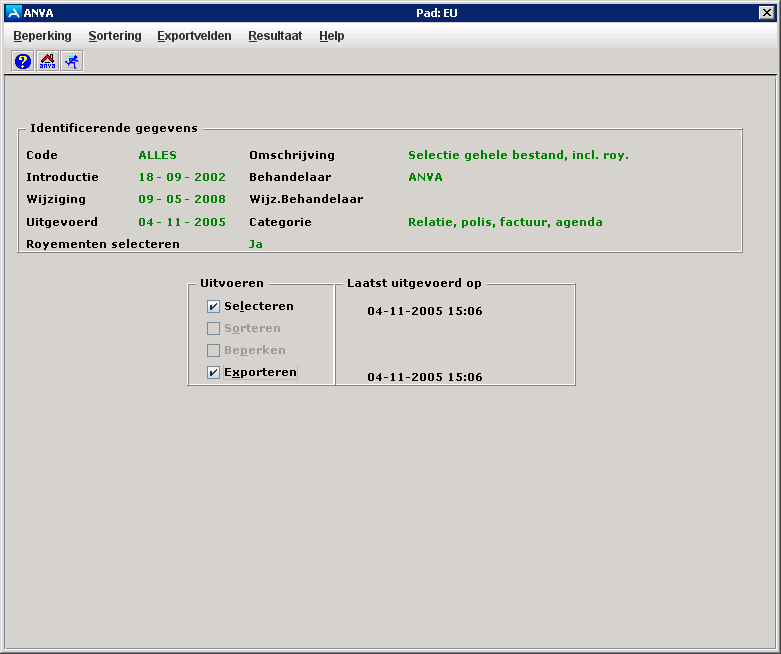Toggle the Sorteren checkbox
This screenshot has width=781, height=654.
[x=213, y=329]
